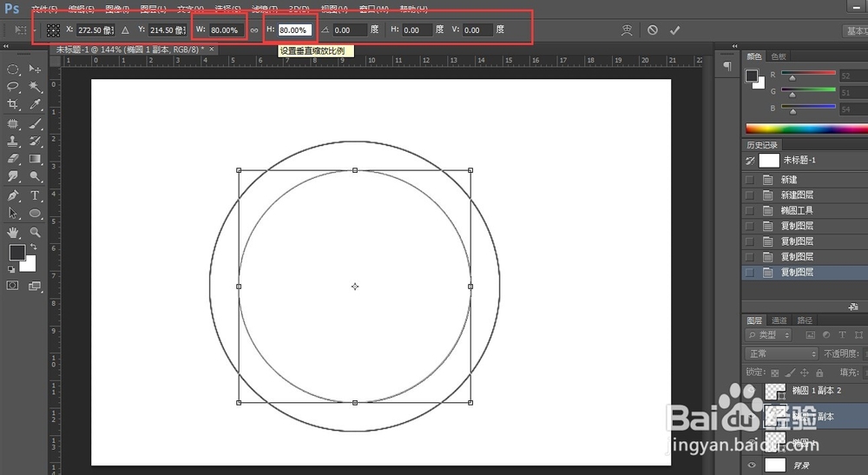Switch to the 色板 tab
Viewport: 868px width, 475px height.
point(779,56)
